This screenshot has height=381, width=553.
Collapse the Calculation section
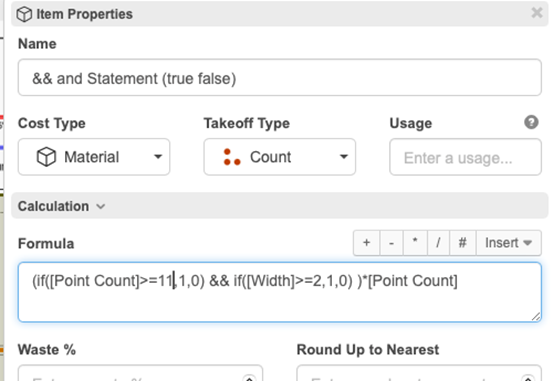[61, 206]
